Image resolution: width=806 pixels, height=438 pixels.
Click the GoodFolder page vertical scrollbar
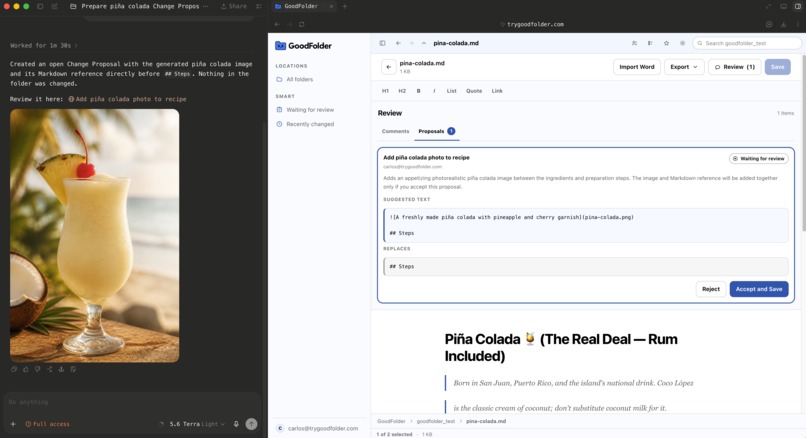803,141
